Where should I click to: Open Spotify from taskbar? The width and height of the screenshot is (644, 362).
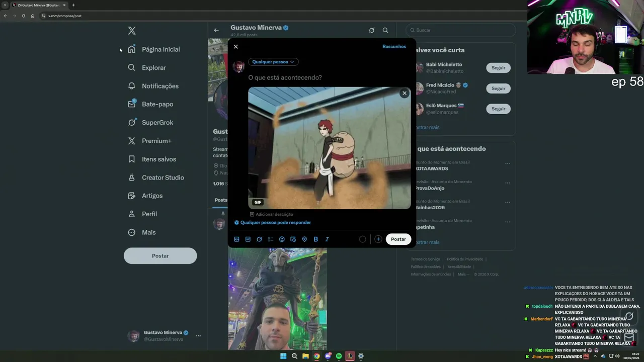click(x=339, y=356)
